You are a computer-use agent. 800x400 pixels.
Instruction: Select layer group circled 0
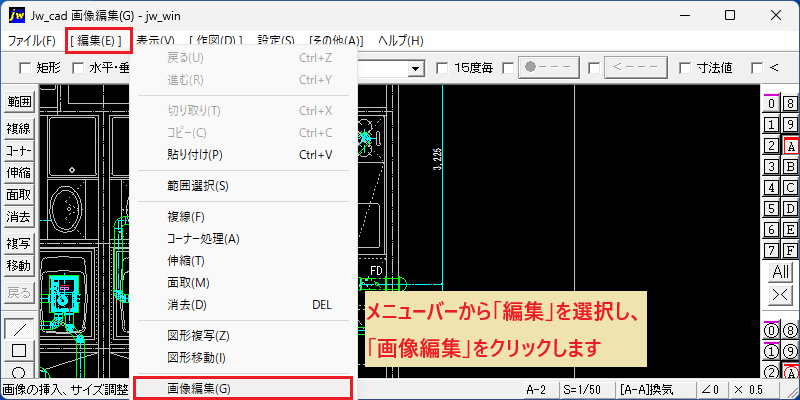[x=771, y=331]
